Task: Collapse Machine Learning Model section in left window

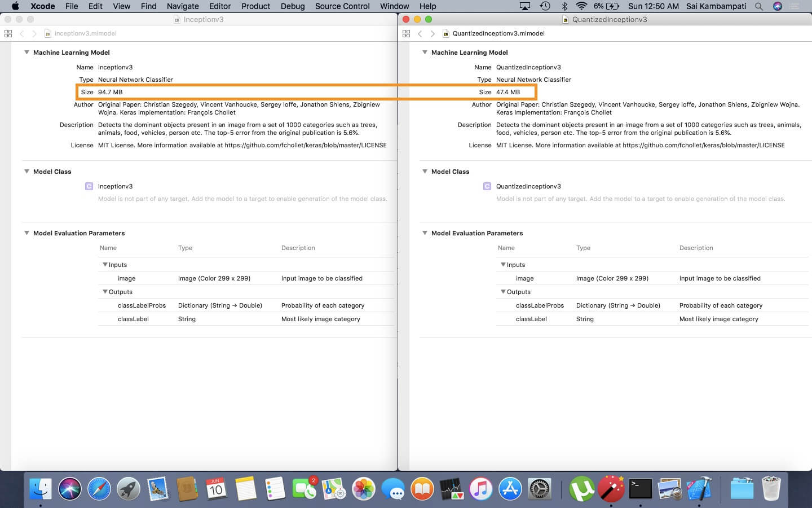Action: [27, 52]
